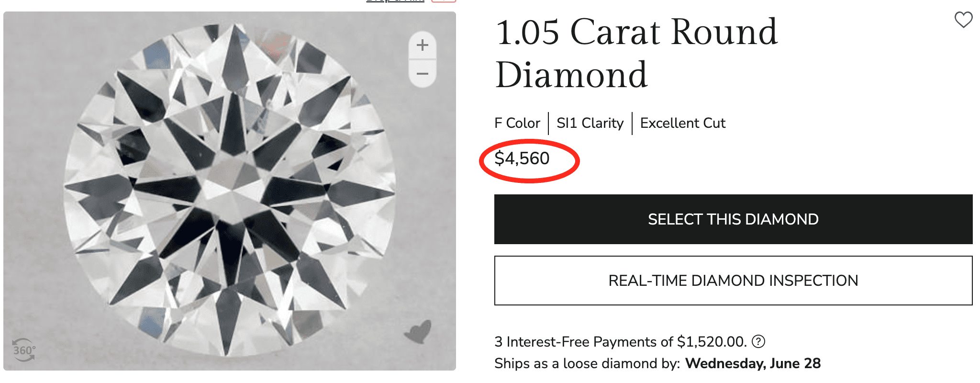The image size is (980, 383).
Task: Zoom in on the diamond image
Action: [x=422, y=45]
